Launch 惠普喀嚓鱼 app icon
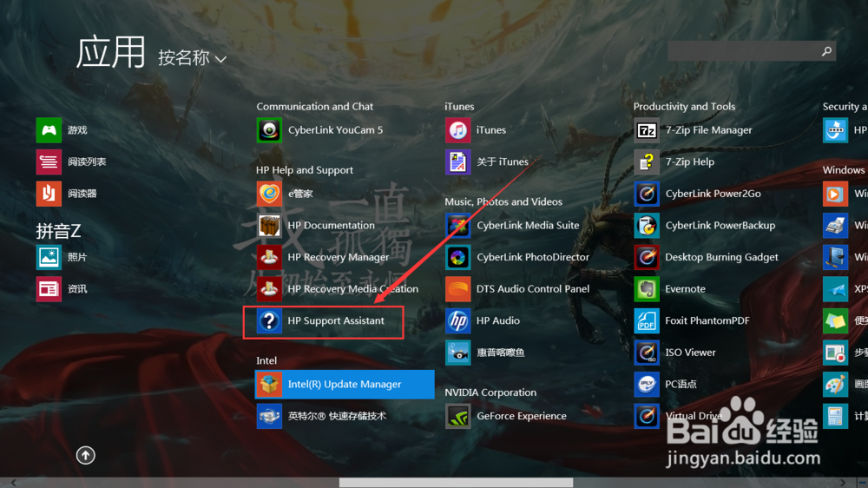Screen dimensions: 868x488 457,353
